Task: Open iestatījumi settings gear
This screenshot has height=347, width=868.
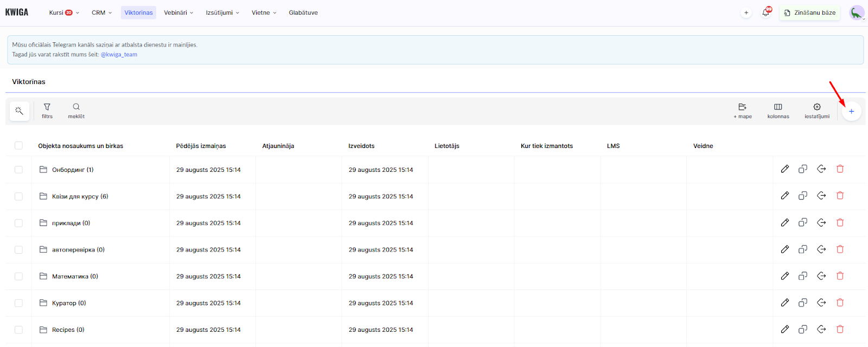Action: tap(816, 111)
